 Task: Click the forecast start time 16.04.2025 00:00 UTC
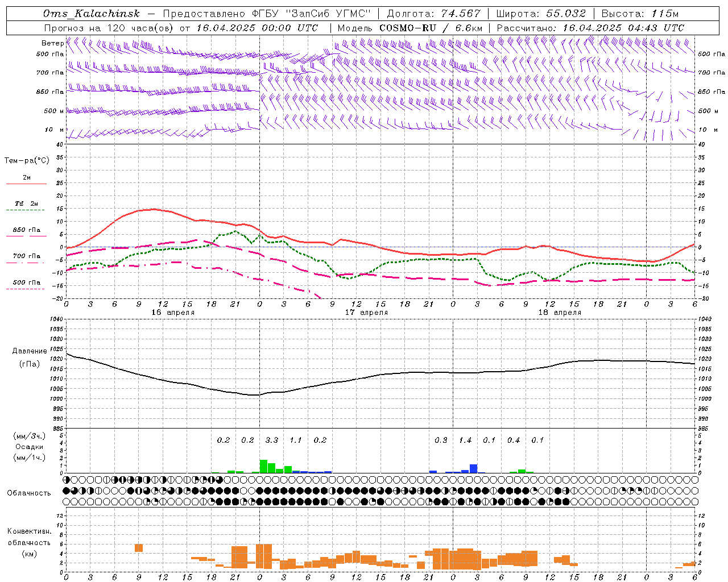click(257, 28)
